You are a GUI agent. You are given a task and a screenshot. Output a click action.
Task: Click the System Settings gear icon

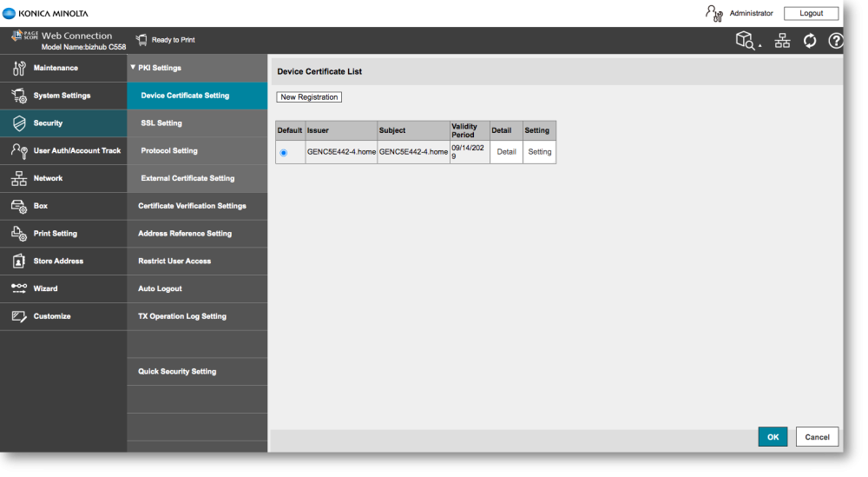tap(19, 96)
